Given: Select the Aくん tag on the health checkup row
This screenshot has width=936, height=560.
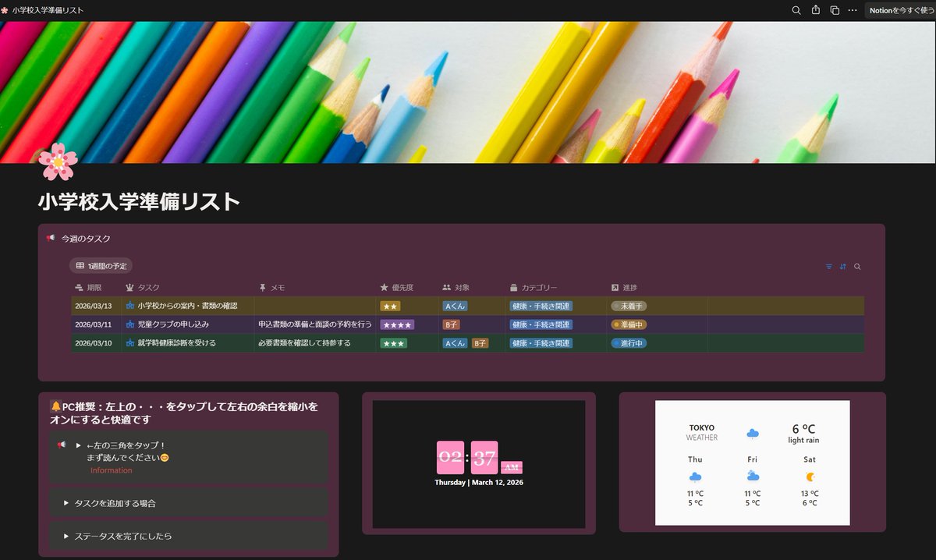Looking at the screenshot, I should pos(454,342).
